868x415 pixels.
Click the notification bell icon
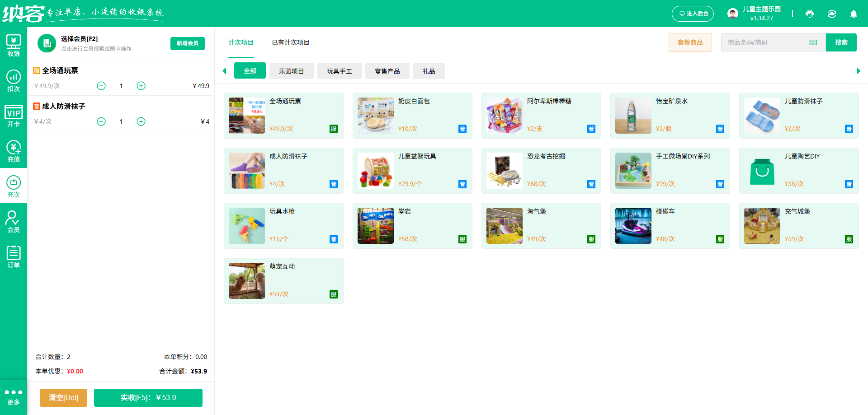pyautogui.click(x=854, y=14)
